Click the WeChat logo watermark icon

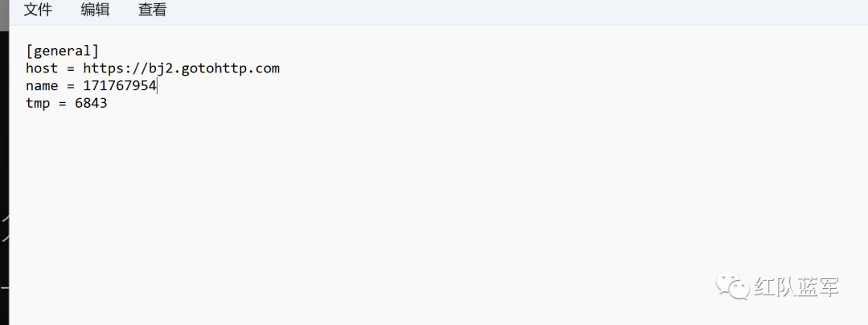click(x=733, y=286)
